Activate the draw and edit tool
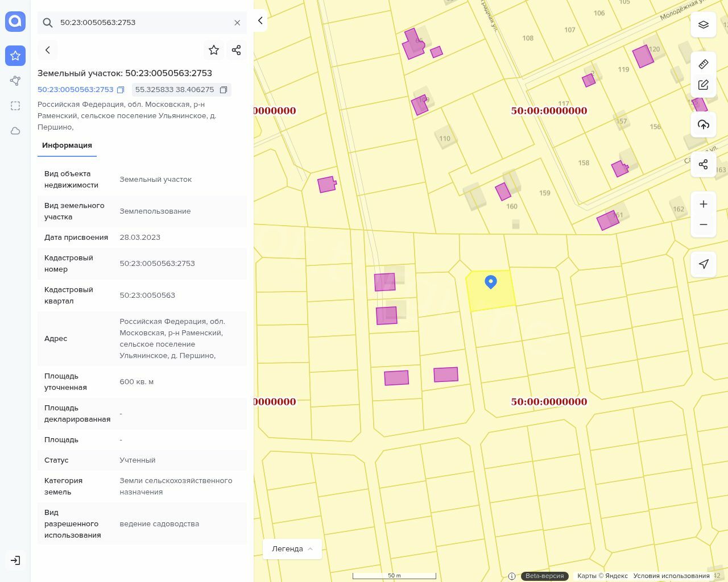Screen dimensions: 728x582 [703, 85]
